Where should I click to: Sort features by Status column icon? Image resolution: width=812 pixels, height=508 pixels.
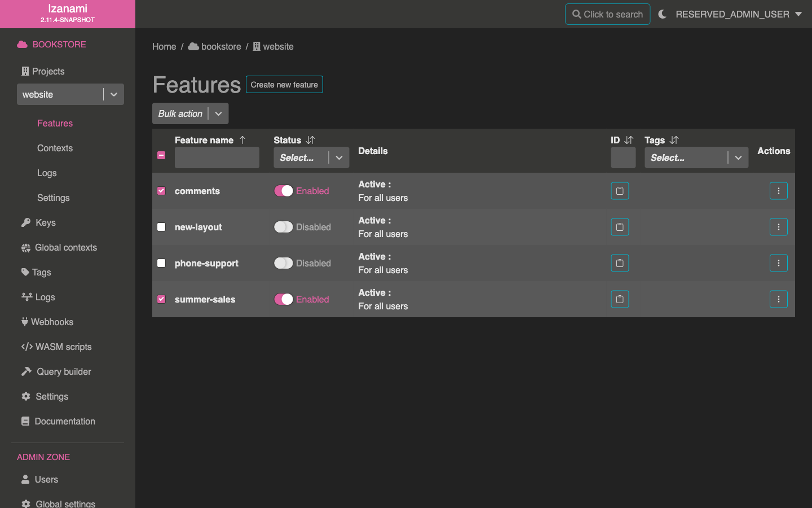coord(310,140)
